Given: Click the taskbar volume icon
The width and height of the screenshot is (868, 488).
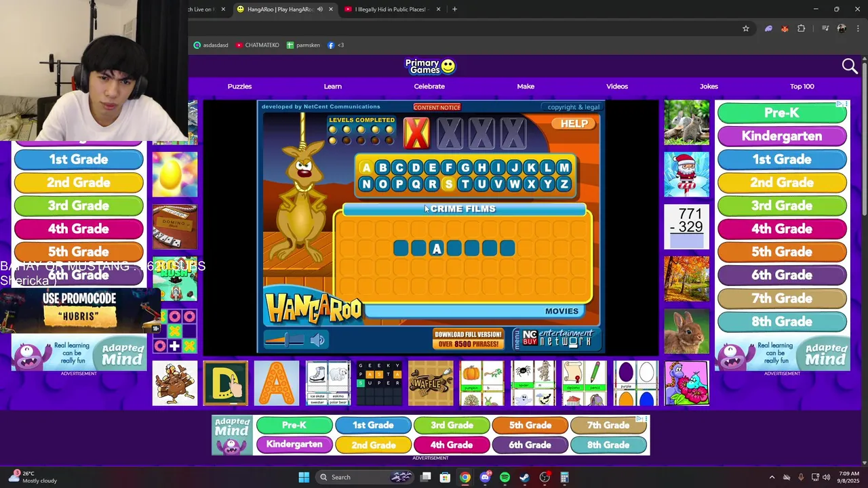Looking at the screenshot, I should [826, 477].
